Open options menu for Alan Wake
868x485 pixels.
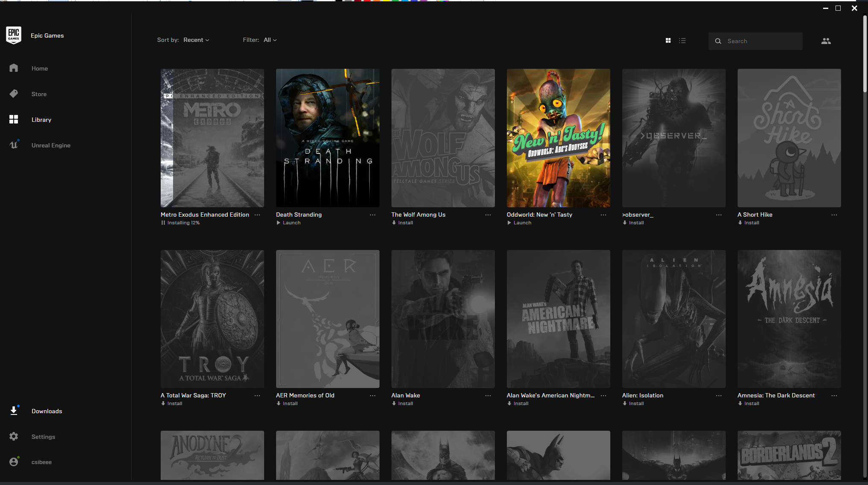(x=488, y=396)
